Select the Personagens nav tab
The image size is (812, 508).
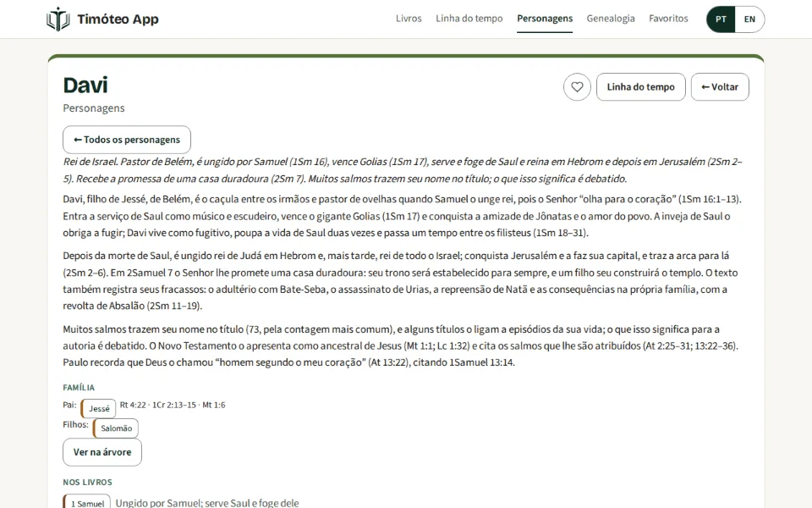click(x=545, y=19)
